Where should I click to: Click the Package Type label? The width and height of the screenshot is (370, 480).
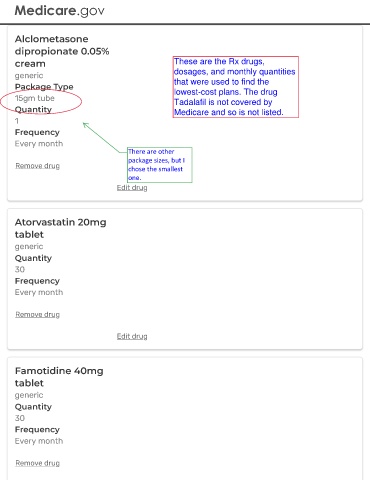44,87
